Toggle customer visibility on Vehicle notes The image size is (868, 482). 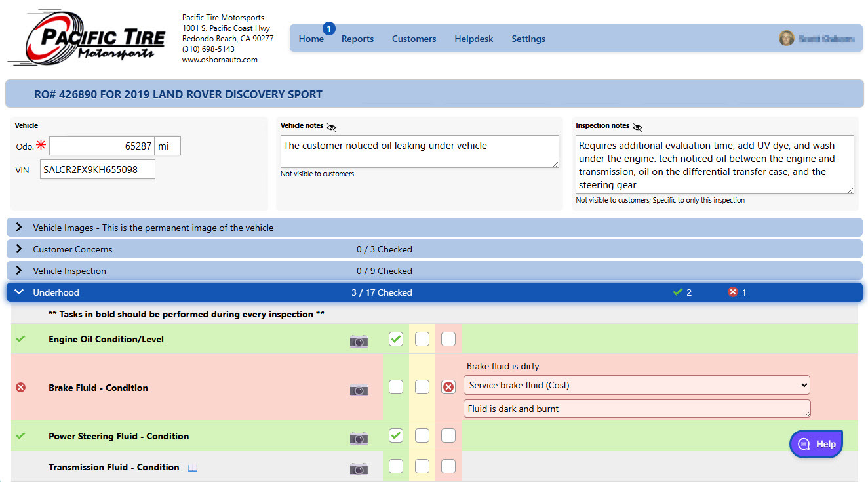(x=331, y=127)
